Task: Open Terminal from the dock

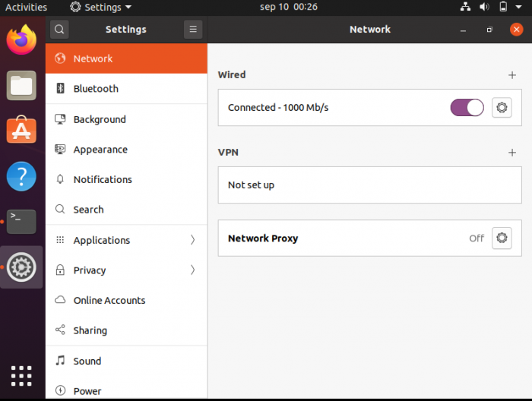Action: (21, 222)
